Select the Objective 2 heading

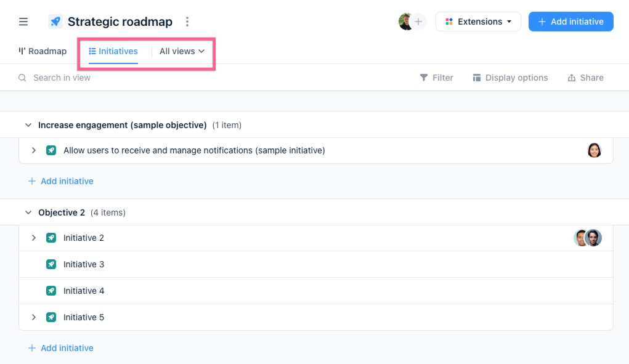(x=62, y=212)
